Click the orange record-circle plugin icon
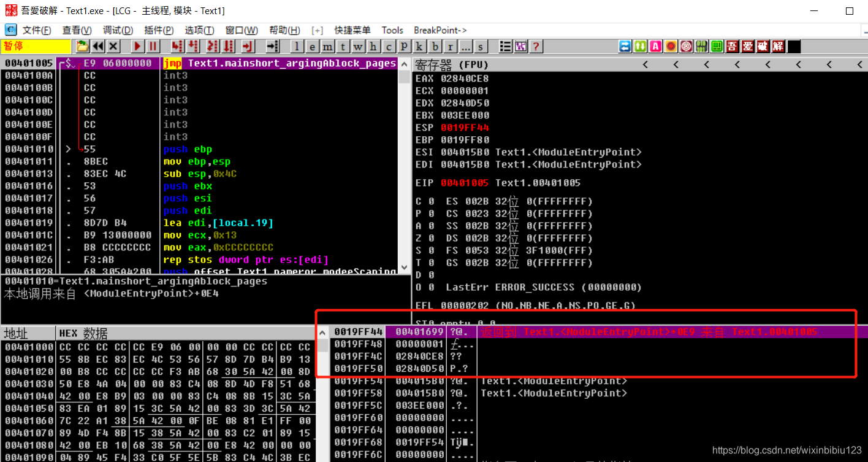 click(x=671, y=47)
